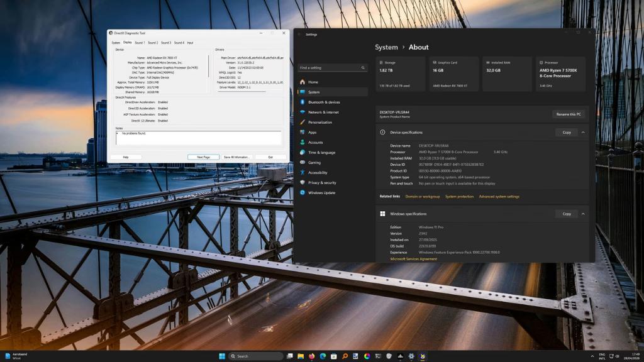This screenshot has height=362, width=644.
Task: Open Microsoft Edge from the taskbar
Action: (323, 356)
